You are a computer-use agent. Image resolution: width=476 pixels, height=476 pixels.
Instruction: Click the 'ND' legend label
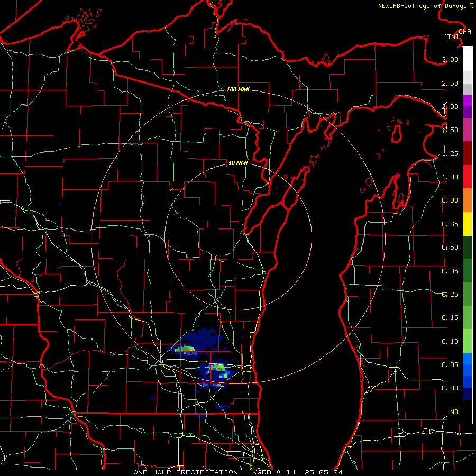454,412
